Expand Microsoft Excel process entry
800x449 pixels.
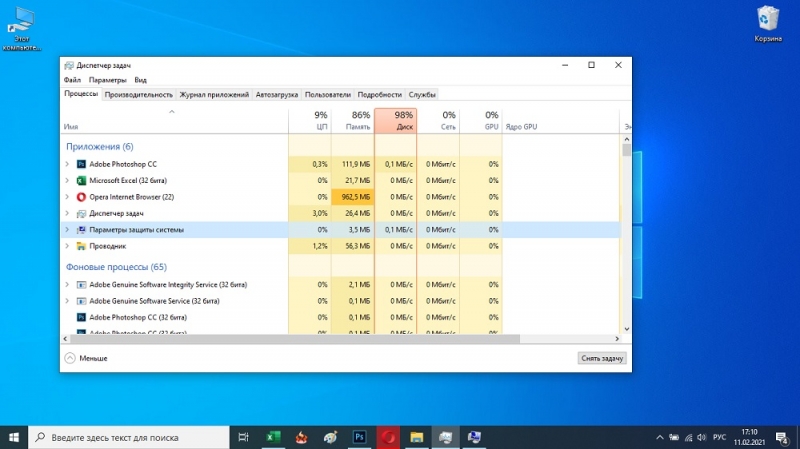pyautogui.click(x=67, y=181)
